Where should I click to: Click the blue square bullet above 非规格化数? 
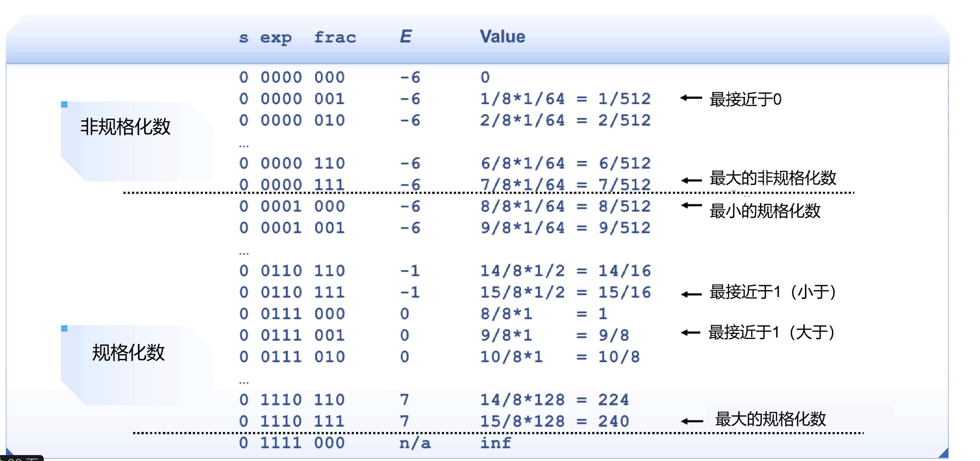[x=64, y=104]
